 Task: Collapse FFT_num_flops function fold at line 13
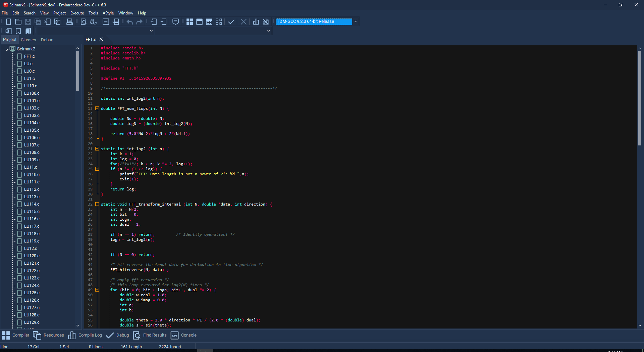point(97,108)
